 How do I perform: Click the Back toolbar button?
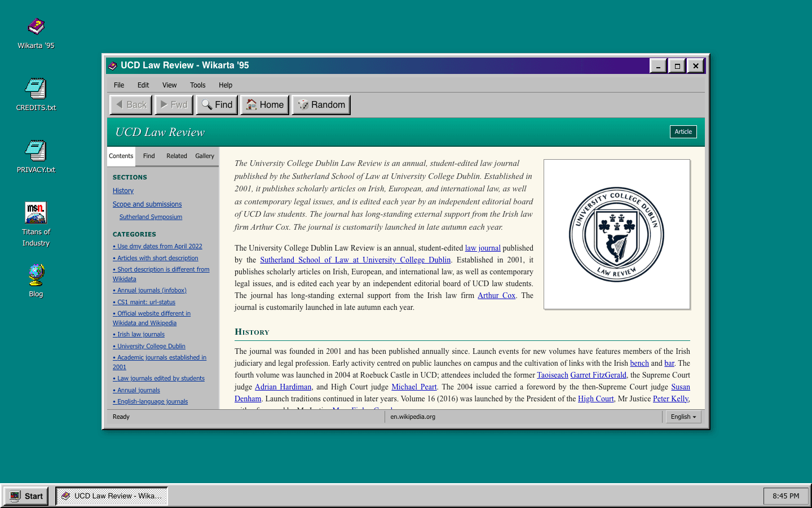pyautogui.click(x=131, y=105)
